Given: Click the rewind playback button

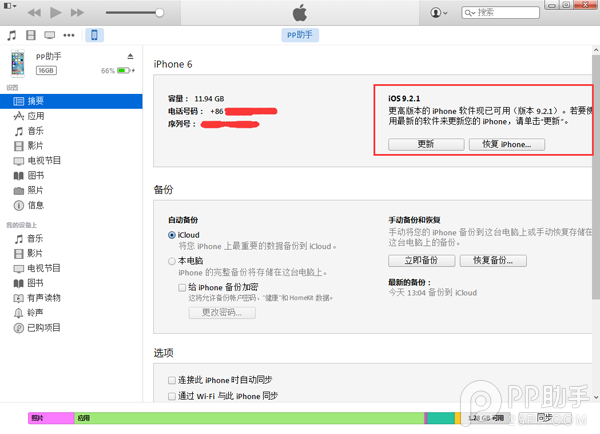Looking at the screenshot, I should pos(34,13).
